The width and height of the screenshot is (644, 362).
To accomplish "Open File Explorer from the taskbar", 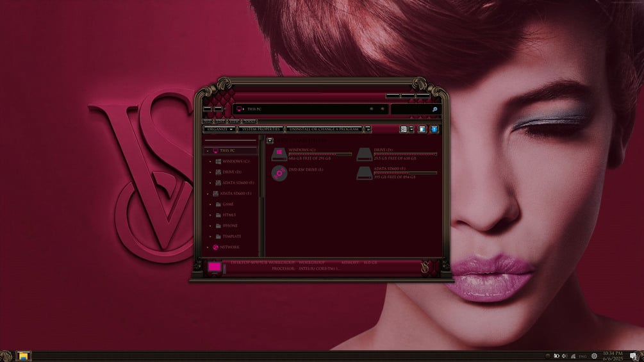I will 24,356.
